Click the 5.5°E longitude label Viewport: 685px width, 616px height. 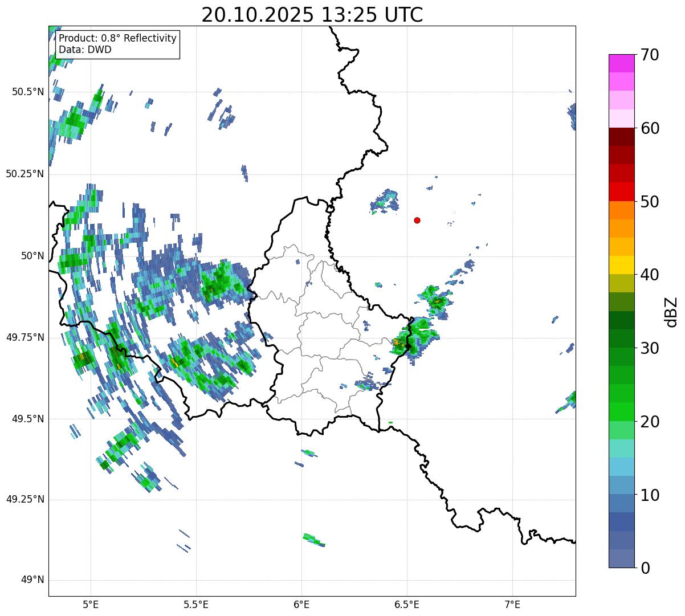coord(196,604)
